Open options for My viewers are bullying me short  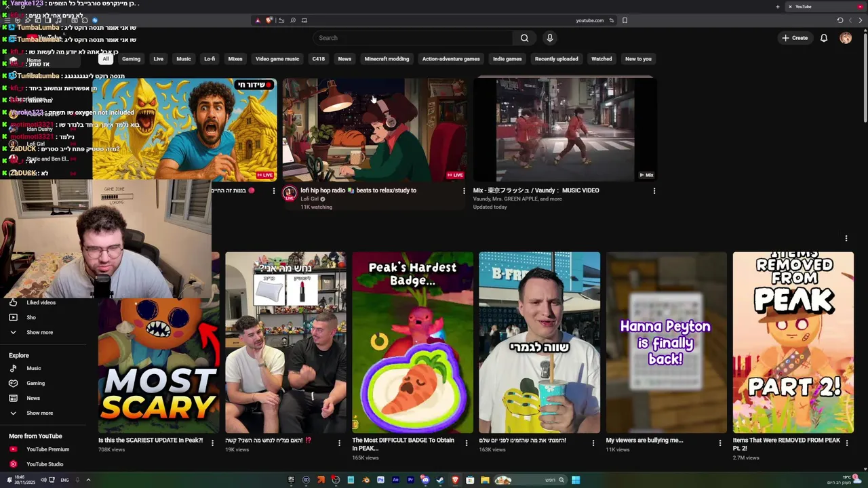[720, 443]
